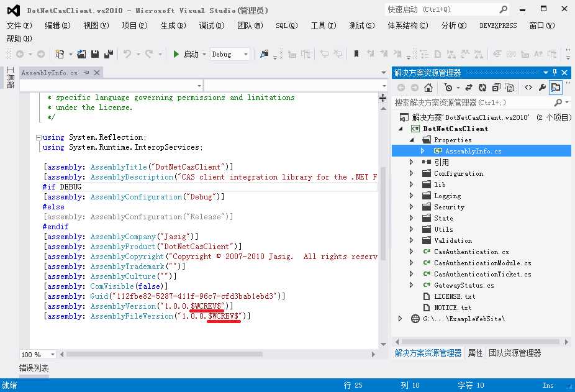Click Solution Explorer horizontal scrollbar

pyautogui.click(x=481, y=342)
